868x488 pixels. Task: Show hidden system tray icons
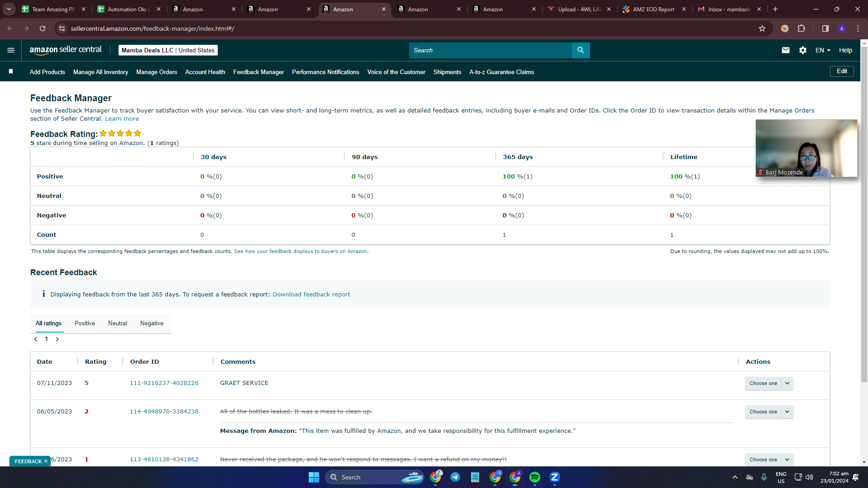click(735, 477)
